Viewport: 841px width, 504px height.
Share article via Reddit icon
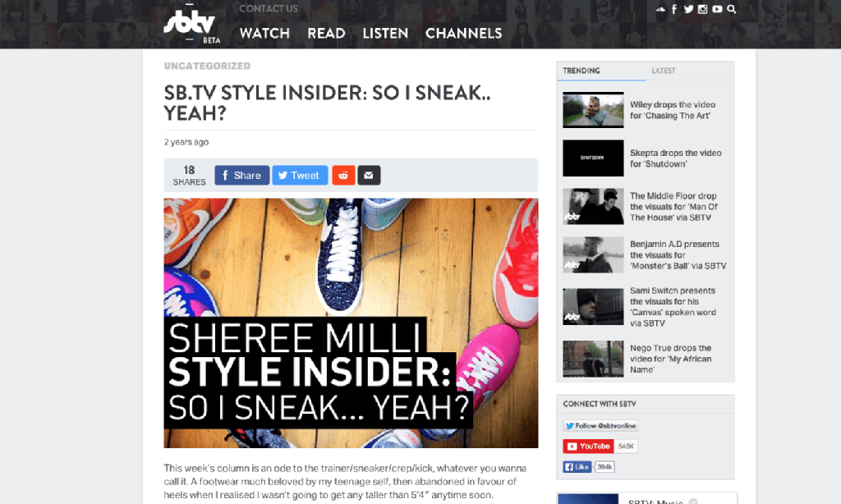point(343,176)
